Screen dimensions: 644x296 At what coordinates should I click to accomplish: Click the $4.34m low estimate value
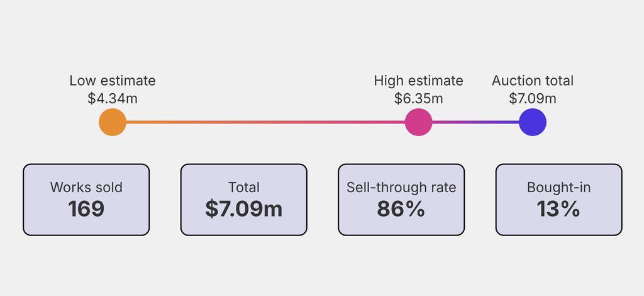[113, 98]
